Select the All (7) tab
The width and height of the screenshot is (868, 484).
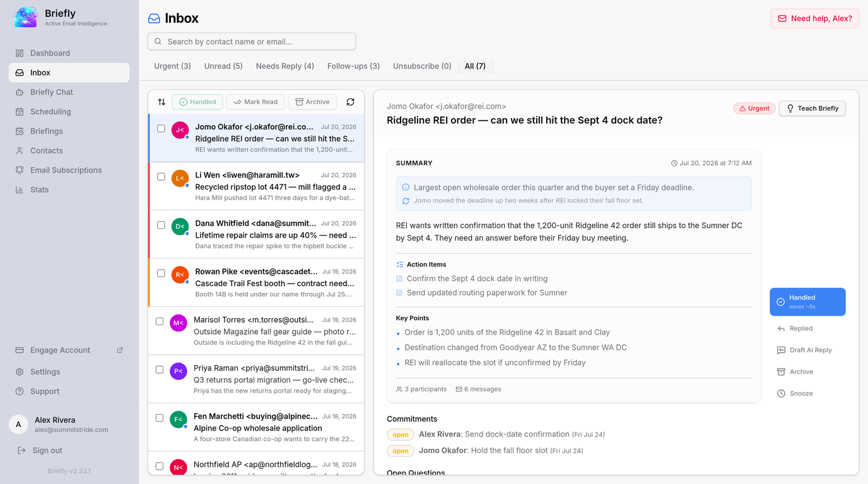[475, 66]
